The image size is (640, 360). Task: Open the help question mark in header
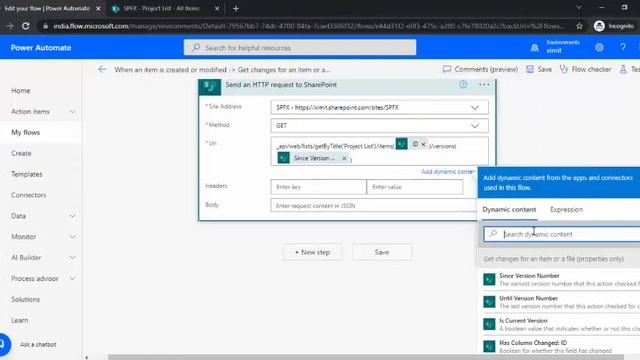coord(623,47)
